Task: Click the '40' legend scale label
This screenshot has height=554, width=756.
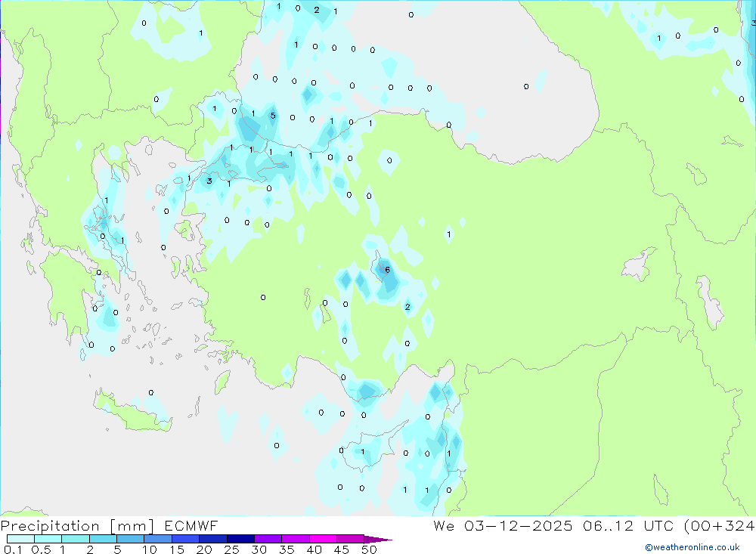Action: tap(314, 549)
